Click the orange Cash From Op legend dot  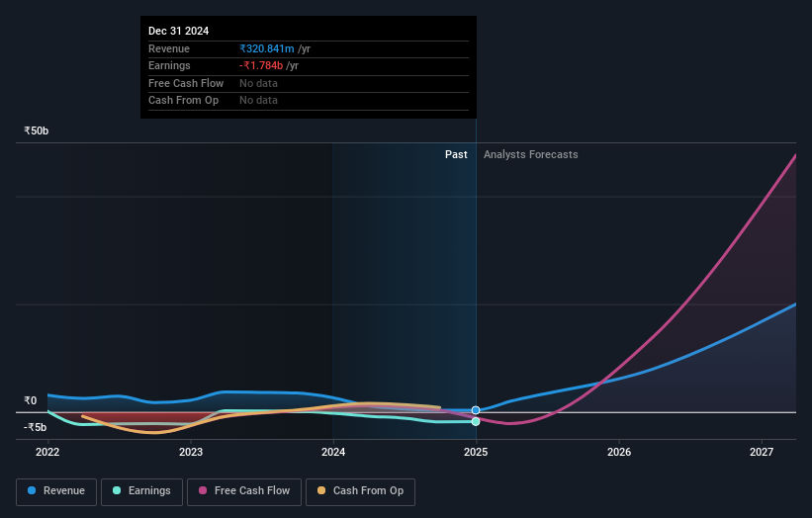click(x=321, y=490)
